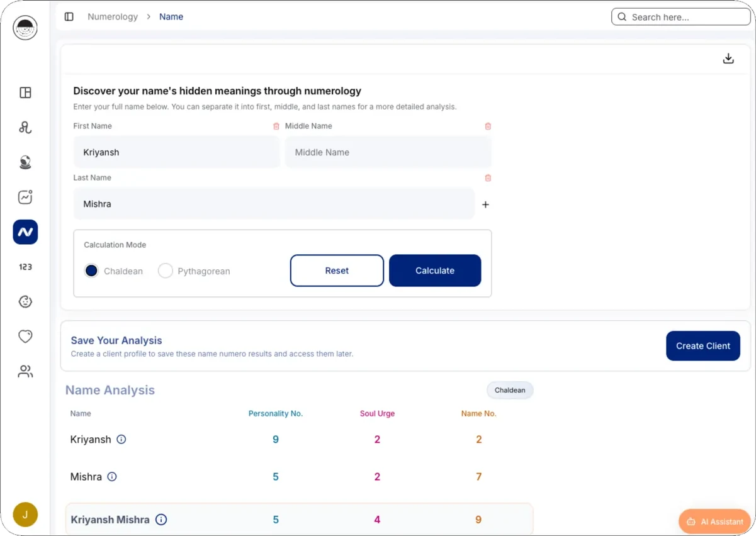Viewport: 756px width, 536px height.
Task: Toggle the sidebar panel icon
Action: [69, 17]
